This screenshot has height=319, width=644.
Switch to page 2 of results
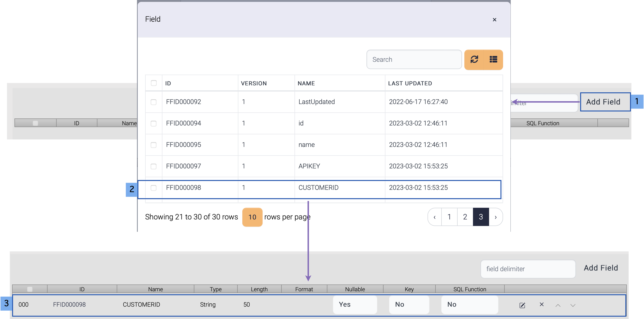[x=465, y=217]
